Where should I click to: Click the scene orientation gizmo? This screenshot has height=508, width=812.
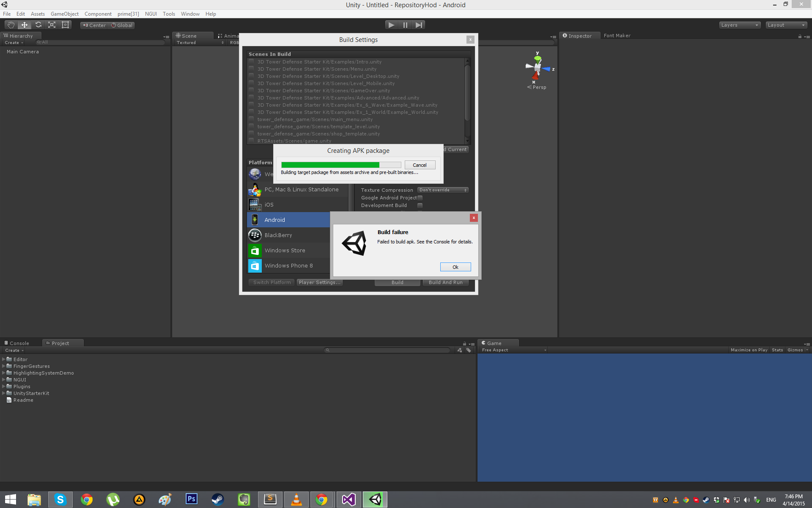538,67
